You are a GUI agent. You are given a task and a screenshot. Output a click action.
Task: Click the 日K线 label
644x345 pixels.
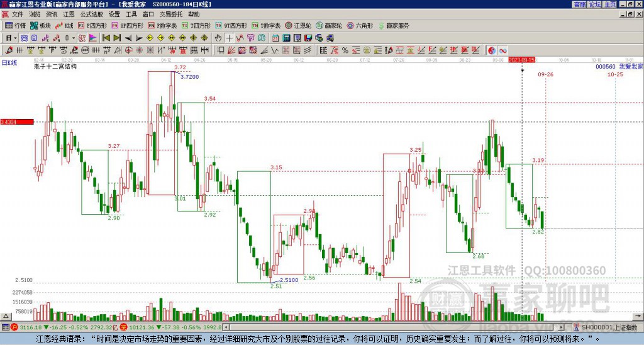point(9,63)
